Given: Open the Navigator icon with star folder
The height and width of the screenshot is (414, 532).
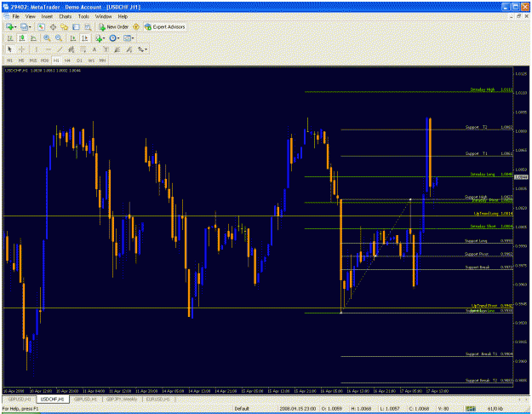Looking at the screenshot, I should (x=64, y=26).
